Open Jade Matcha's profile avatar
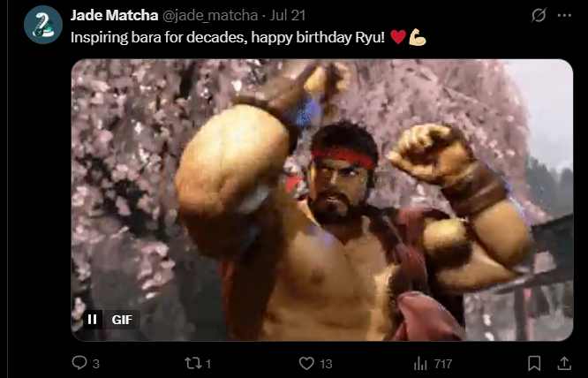Screen dimensions: 588x378 43,25
